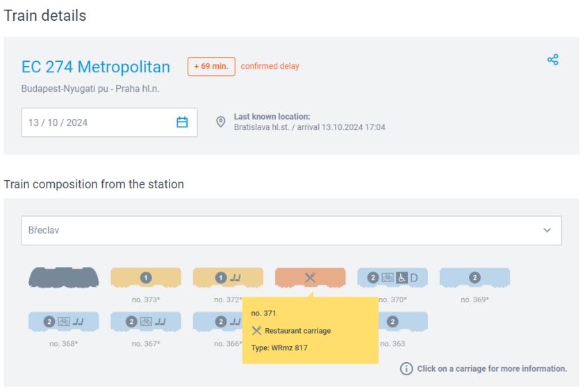This screenshot has width=585, height=392.
Task: Select first-class carriage no. 372
Action: [228, 277]
